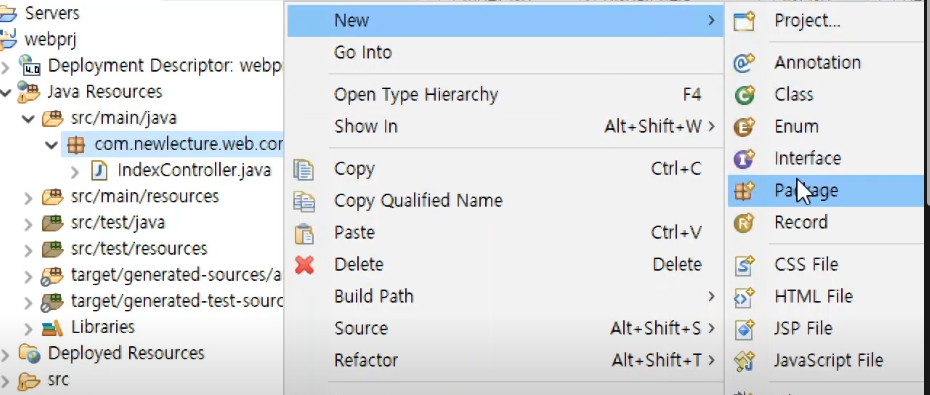
Task: Click Delete in the context menu
Action: (x=505, y=264)
